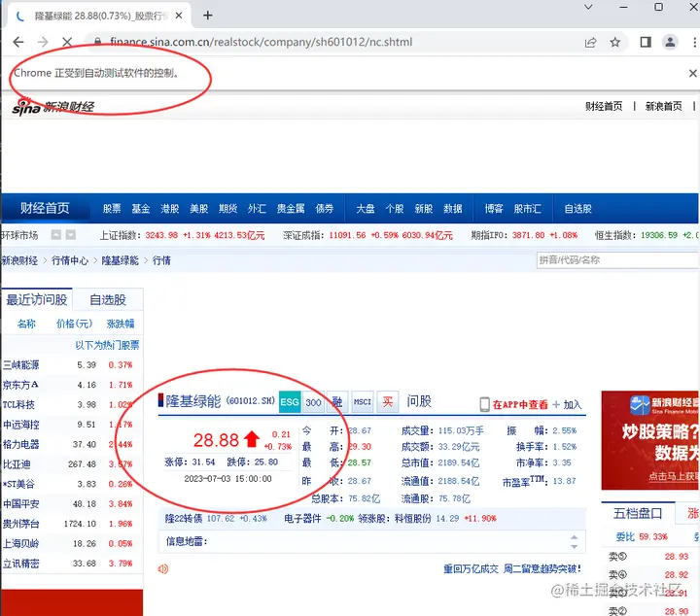700x616 pixels.
Task: Close the 隆基绿能 browser tab
Action: coord(179,16)
